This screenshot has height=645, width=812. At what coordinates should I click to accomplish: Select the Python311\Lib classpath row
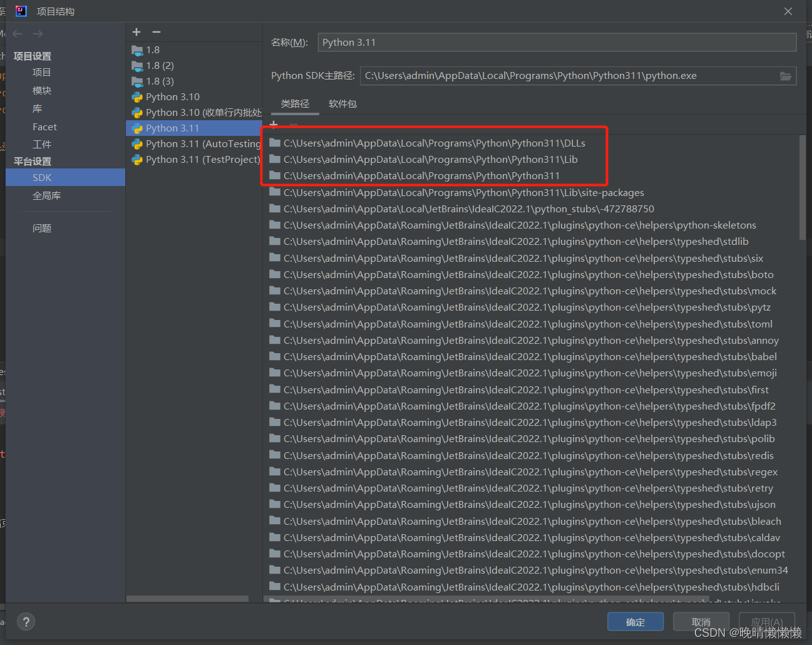tap(532, 160)
